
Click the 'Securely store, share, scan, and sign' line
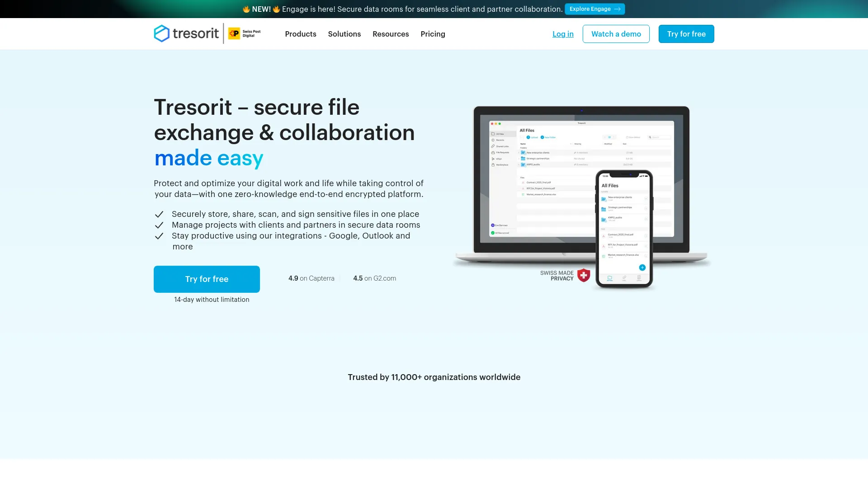(295, 214)
